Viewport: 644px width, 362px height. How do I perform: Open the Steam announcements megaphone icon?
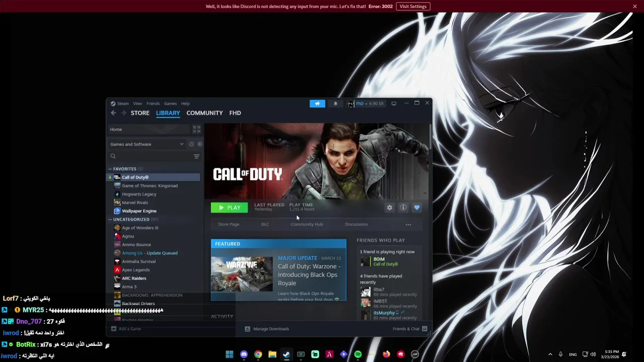click(317, 104)
